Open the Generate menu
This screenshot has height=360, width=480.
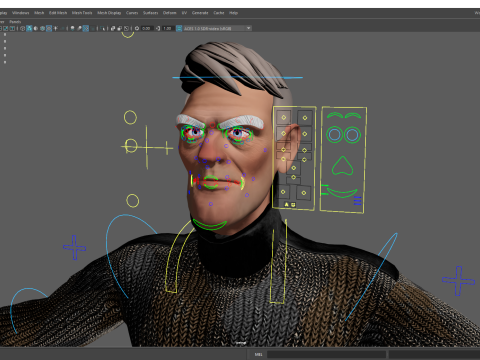pyautogui.click(x=200, y=13)
